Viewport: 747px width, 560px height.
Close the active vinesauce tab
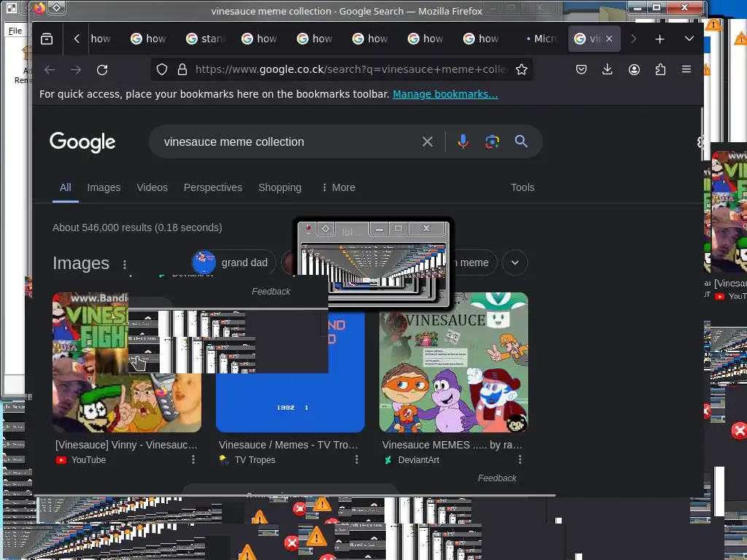coord(609,39)
